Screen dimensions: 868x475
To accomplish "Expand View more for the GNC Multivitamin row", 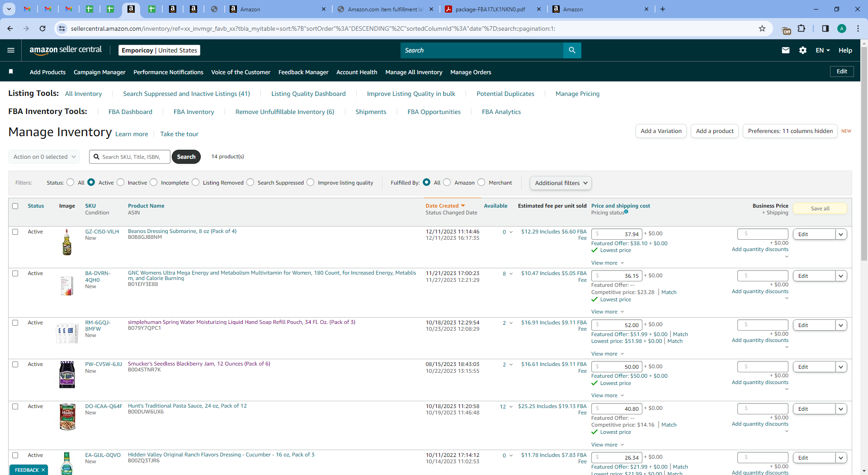I will [608, 312].
